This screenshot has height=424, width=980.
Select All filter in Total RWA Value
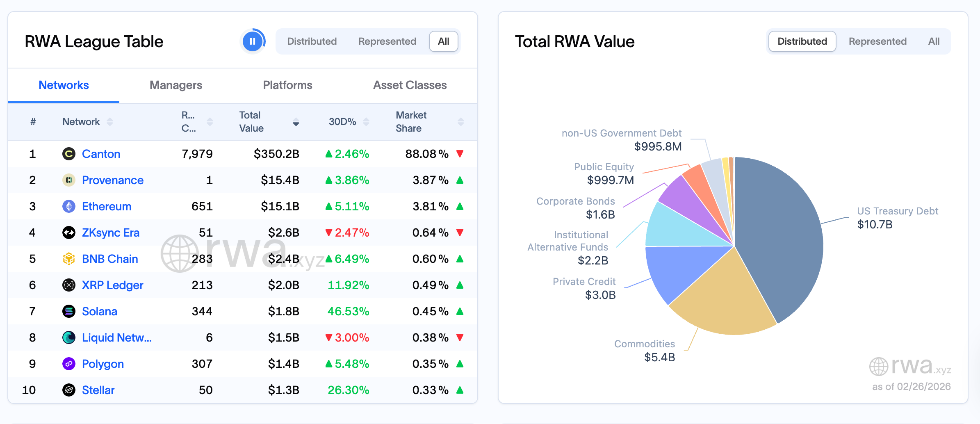934,41
